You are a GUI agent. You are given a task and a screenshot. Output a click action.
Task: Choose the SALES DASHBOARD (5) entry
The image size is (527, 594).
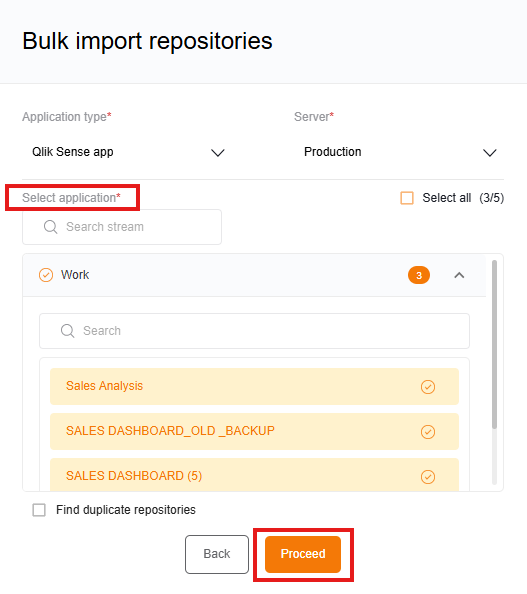pos(254,475)
